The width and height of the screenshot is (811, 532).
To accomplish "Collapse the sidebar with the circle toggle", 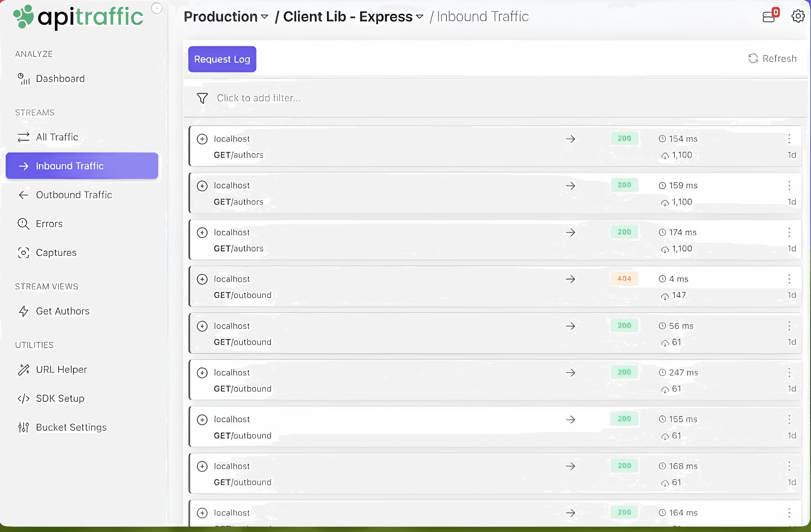I will [157, 8].
